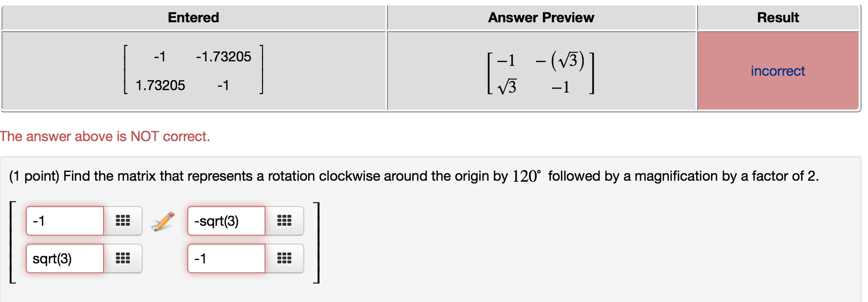The width and height of the screenshot is (868, 302).
Task: Open equation editor for bottom-right matrix entry
Action: [x=284, y=258]
